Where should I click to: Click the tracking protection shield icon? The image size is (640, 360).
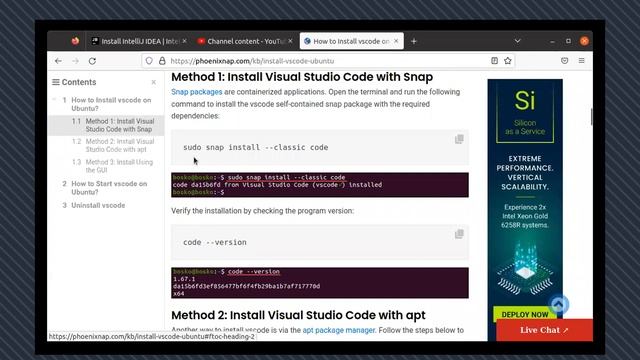149,61
